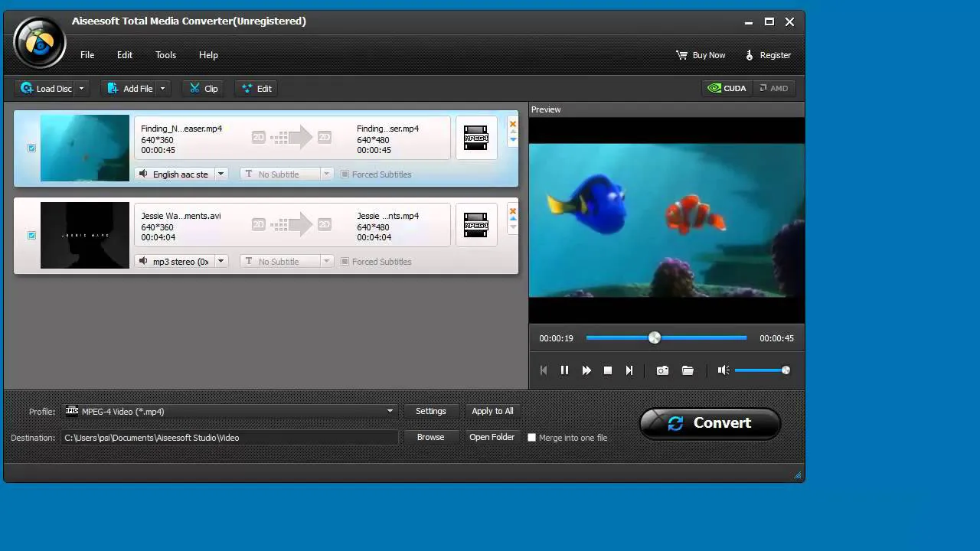Screen dimensions: 980x551
Task: Remove the Finding Nemo file with X
Action: [x=513, y=124]
